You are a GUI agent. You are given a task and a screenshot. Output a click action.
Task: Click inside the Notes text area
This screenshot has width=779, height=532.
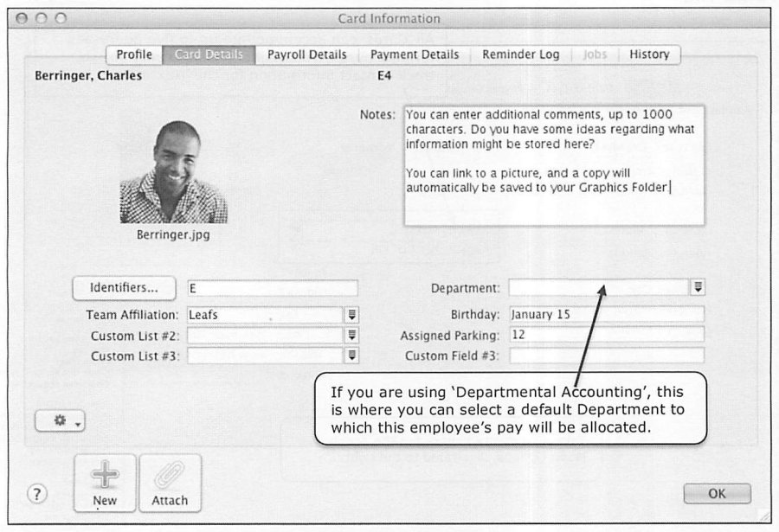(x=555, y=165)
